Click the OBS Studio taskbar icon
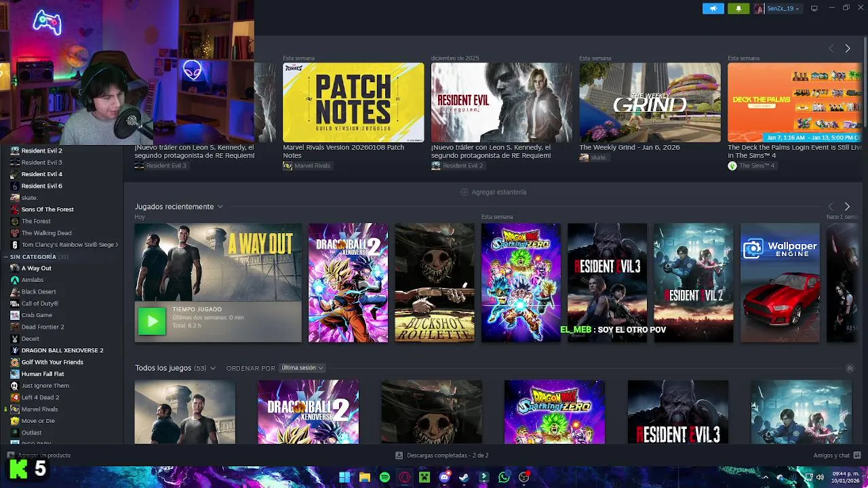 coord(524,477)
